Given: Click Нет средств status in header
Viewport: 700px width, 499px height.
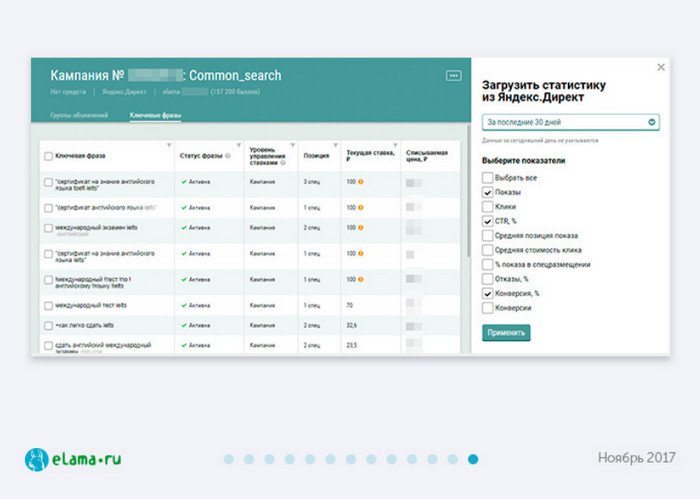Looking at the screenshot, I should pyautogui.click(x=68, y=92).
